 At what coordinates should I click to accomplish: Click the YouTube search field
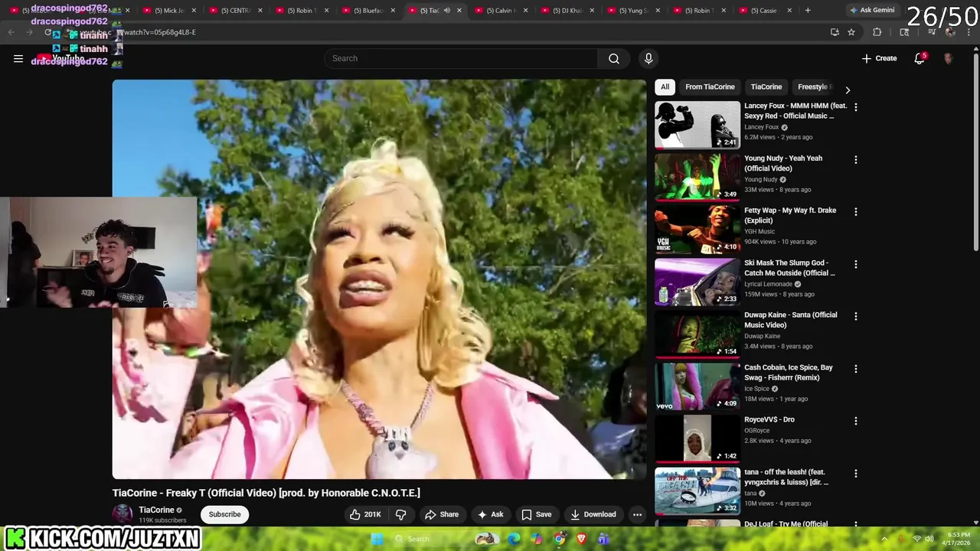[461, 58]
